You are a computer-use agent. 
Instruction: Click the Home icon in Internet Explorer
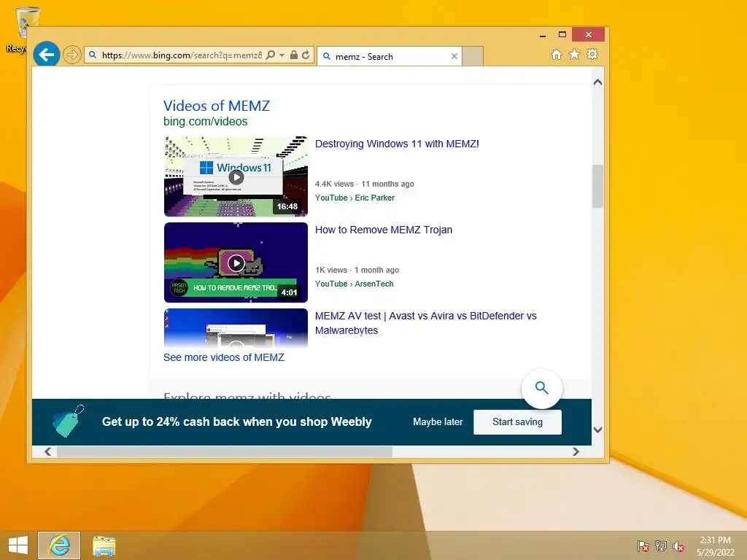(556, 54)
